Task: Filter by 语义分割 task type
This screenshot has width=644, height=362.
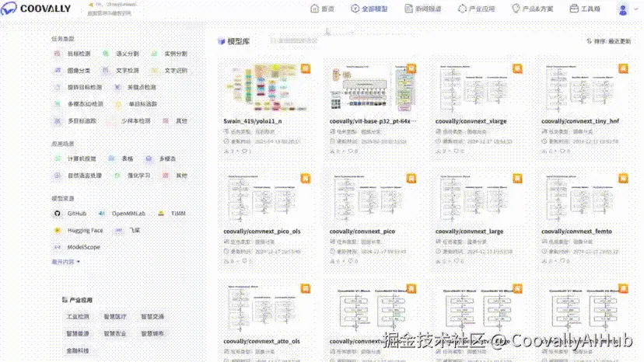Action: pyautogui.click(x=121, y=54)
